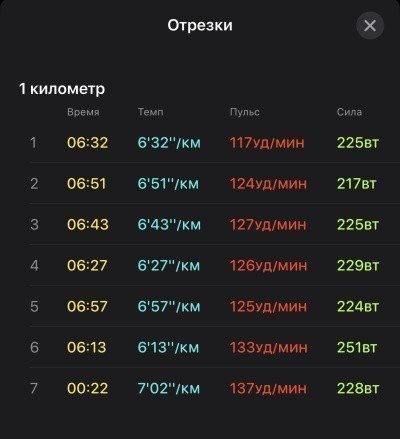Select pace 6'51''/км in split 2
This screenshot has height=439, width=400.
click(x=168, y=184)
